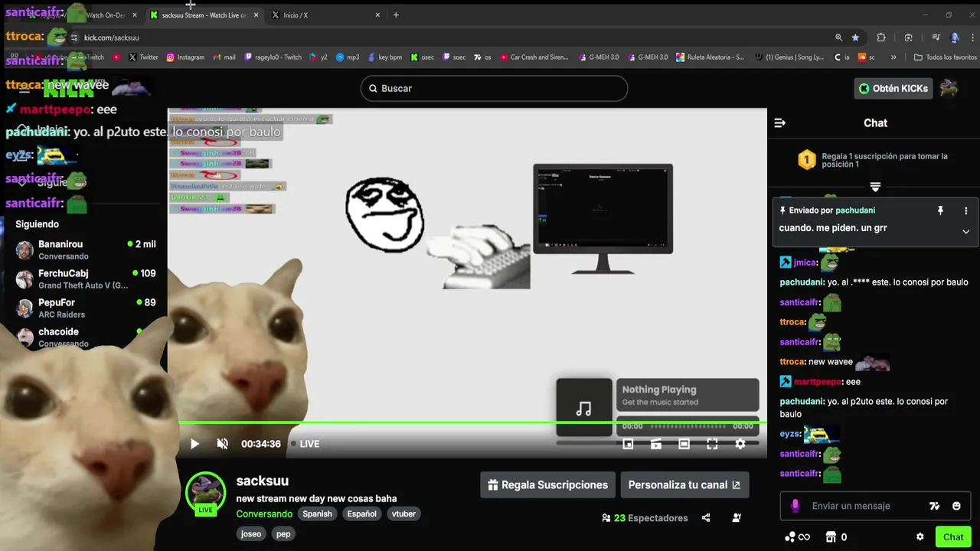Click the Buscar search field
Screen dimensions: 980x551
(x=494, y=88)
